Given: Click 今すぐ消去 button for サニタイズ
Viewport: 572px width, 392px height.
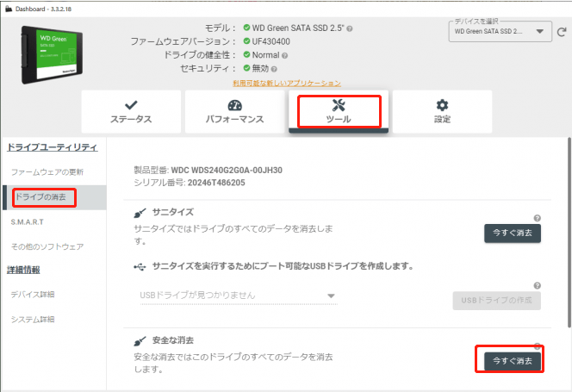Looking at the screenshot, I should 513,233.
